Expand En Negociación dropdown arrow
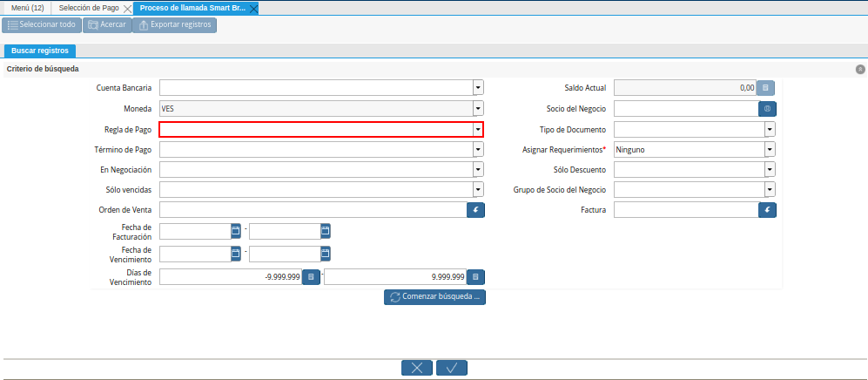 tap(478, 169)
